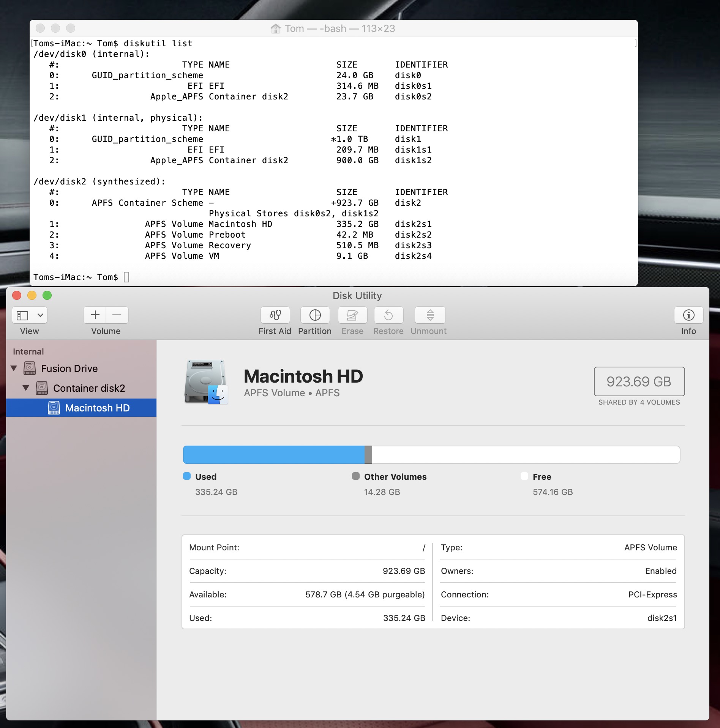The width and height of the screenshot is (720, 728).
Task: Remove volume with minus button
Action: 117,315
